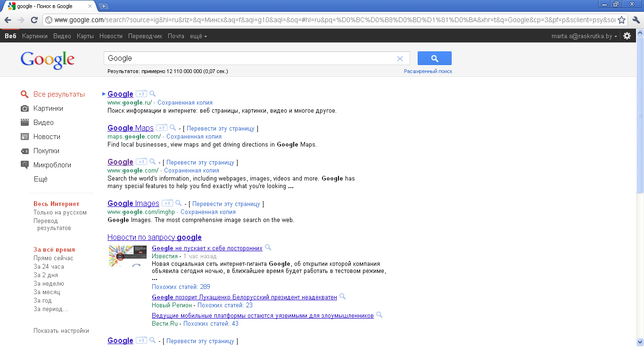Open account dropdown marta.s@raskrutka.by
644x362 pixels.
584,36
